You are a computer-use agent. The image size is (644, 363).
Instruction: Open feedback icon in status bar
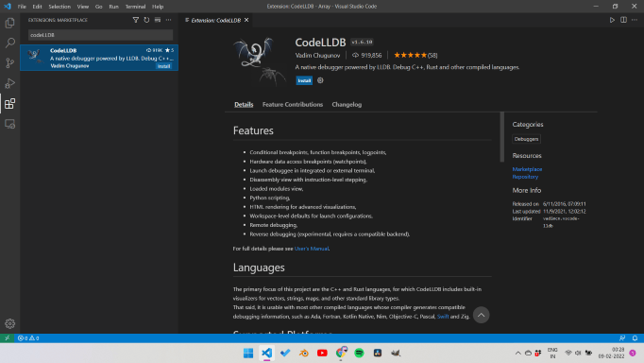(622, 337)
